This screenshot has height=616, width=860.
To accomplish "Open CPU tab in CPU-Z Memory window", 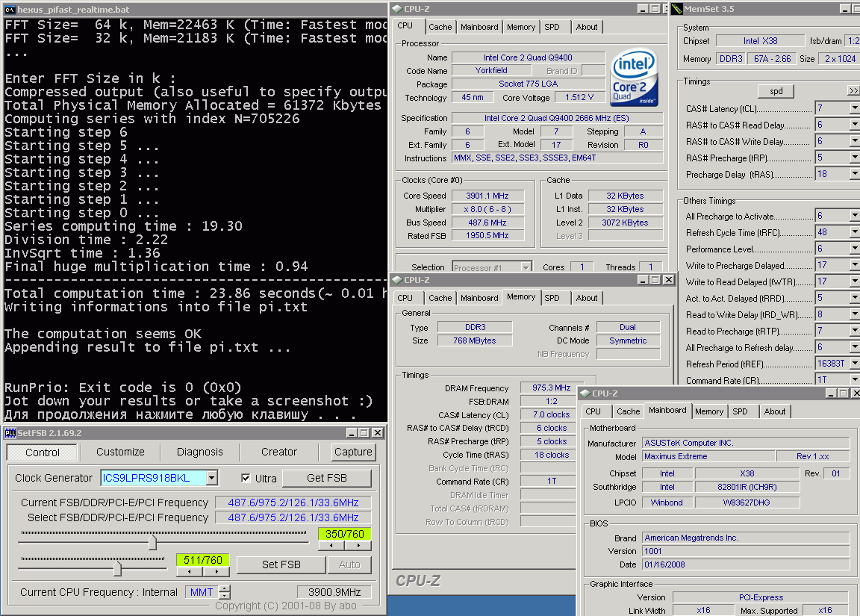I will (x=405, y=298).
